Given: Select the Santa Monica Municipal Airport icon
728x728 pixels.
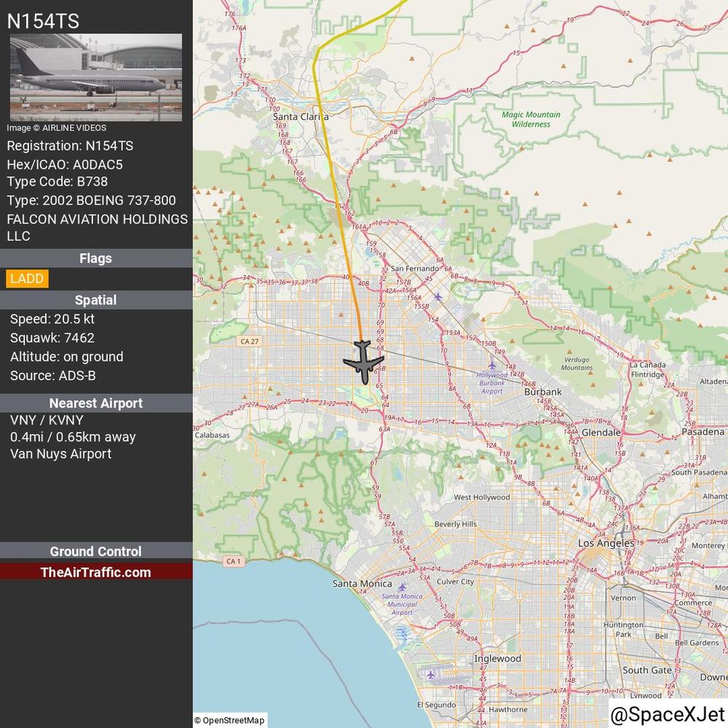Looking at the screenshot, I should (x=402, y=587).
